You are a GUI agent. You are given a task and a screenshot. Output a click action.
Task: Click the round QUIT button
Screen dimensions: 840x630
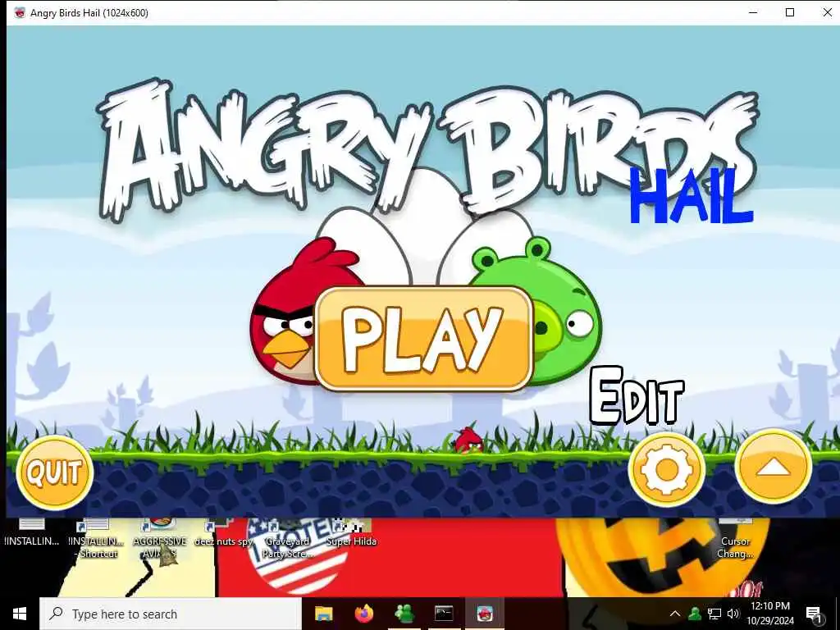[55, 472]
